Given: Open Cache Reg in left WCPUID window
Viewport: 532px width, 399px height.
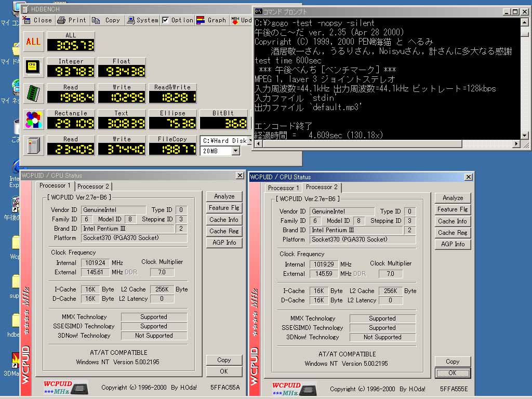Looking at the screenshot, I should pos(224,231).
